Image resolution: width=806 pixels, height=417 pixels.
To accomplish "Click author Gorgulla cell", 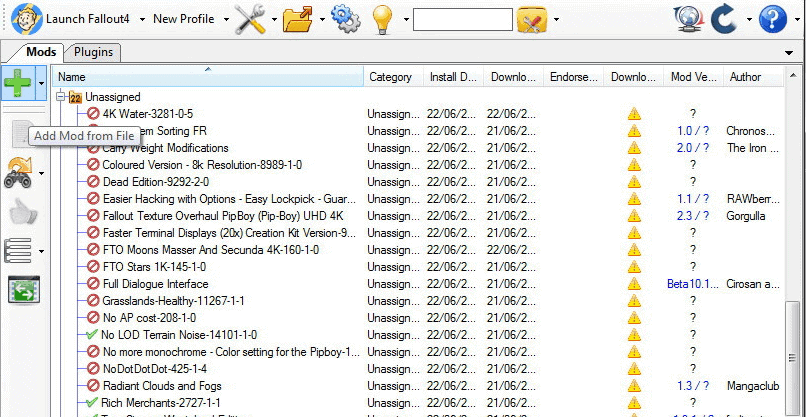I will point(746,216).
